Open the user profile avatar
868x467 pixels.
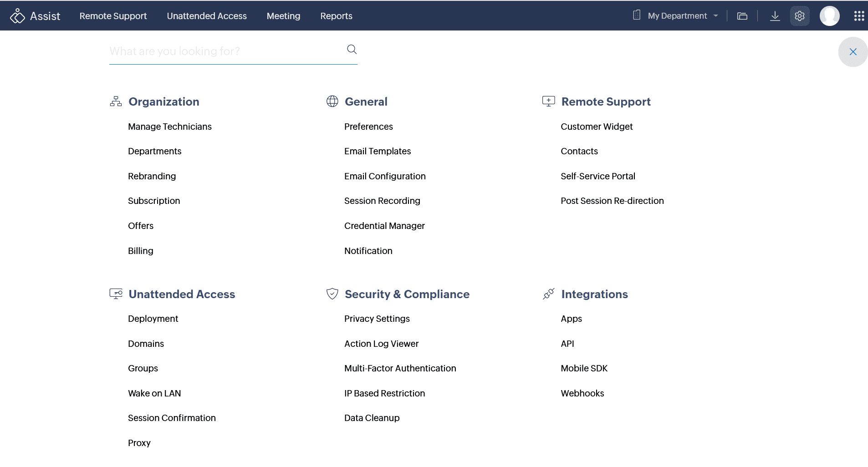(829, 16)
